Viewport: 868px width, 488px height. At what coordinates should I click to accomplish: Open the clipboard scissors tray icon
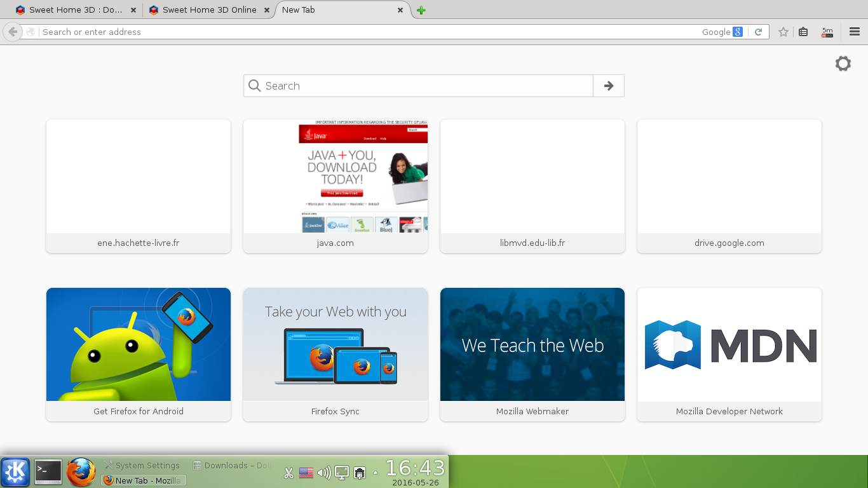click(x=288, y=473)
